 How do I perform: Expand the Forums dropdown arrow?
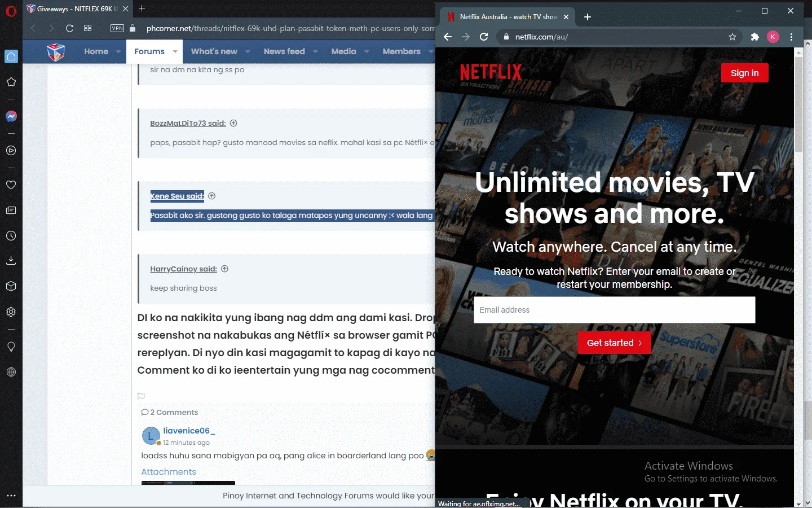click(x=175, y=51)
